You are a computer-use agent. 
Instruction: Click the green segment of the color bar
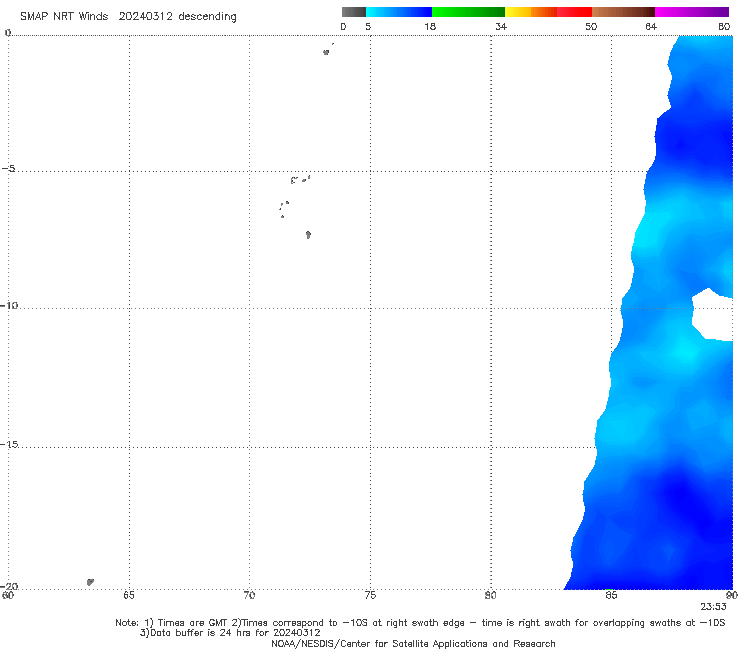[468, 12]
